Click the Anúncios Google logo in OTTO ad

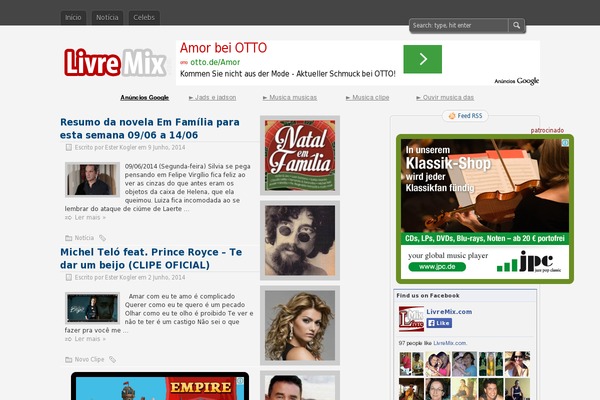point(517,81)
